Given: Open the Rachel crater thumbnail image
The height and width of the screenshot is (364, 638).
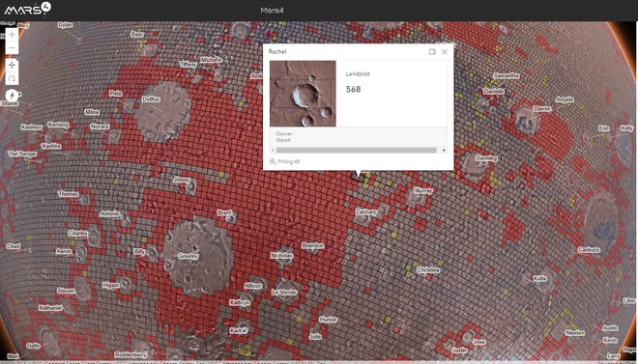Looking at the screenshot, I should pos(303,94).
